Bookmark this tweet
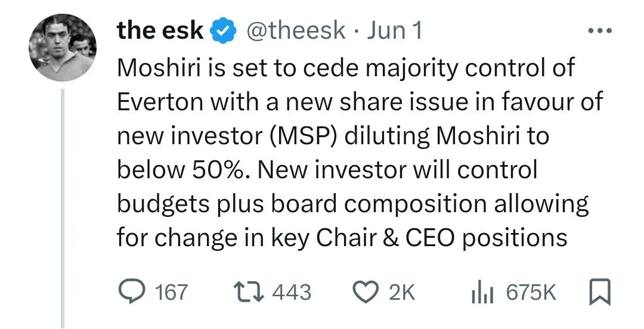 pos(598,292)
